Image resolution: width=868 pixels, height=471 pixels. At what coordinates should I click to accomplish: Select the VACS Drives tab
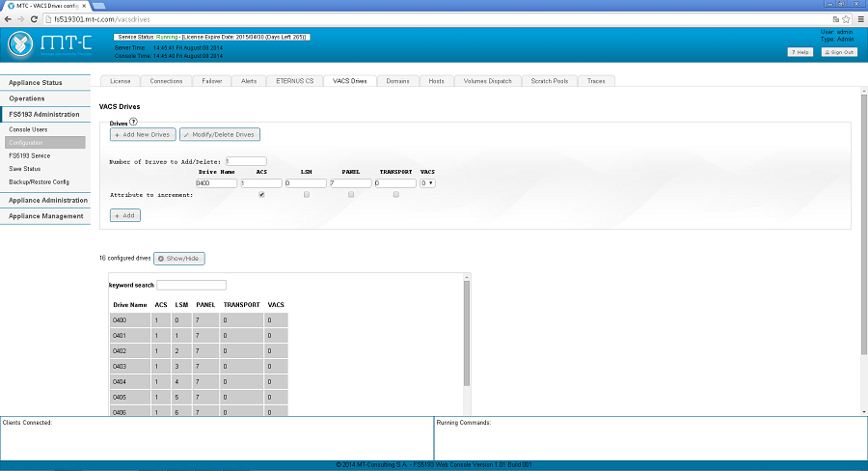point(350,81)
